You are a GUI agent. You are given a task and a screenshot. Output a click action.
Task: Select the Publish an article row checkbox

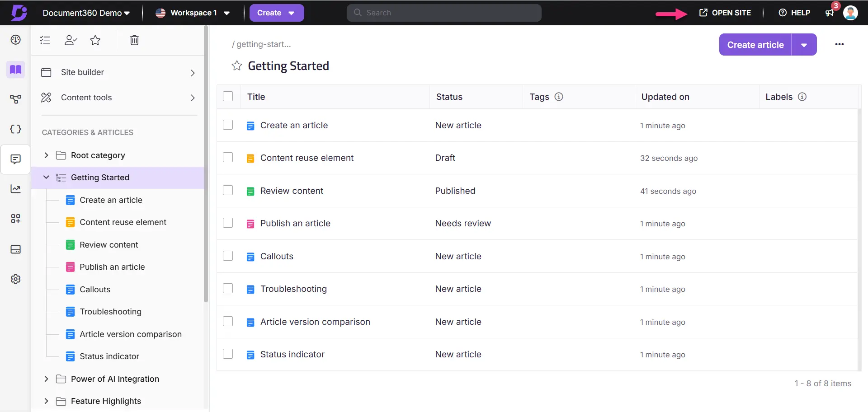(x=228, y=223)
